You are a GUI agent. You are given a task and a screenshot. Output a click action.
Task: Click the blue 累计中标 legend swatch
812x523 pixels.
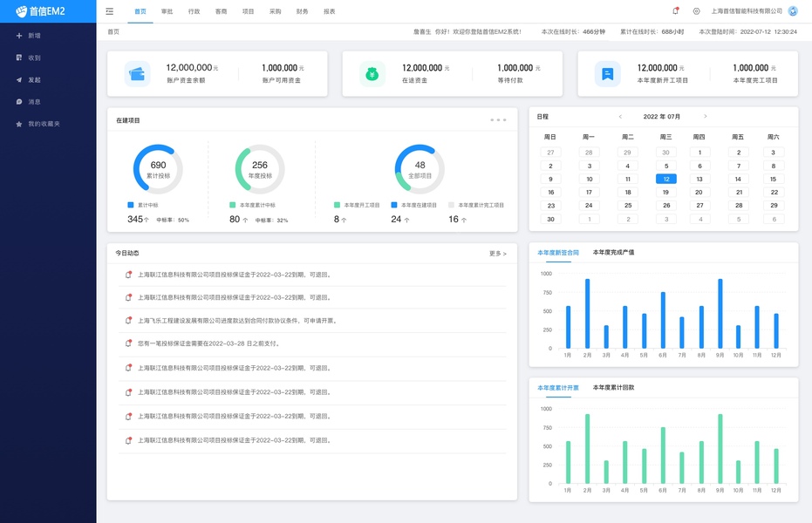[131, 205]
